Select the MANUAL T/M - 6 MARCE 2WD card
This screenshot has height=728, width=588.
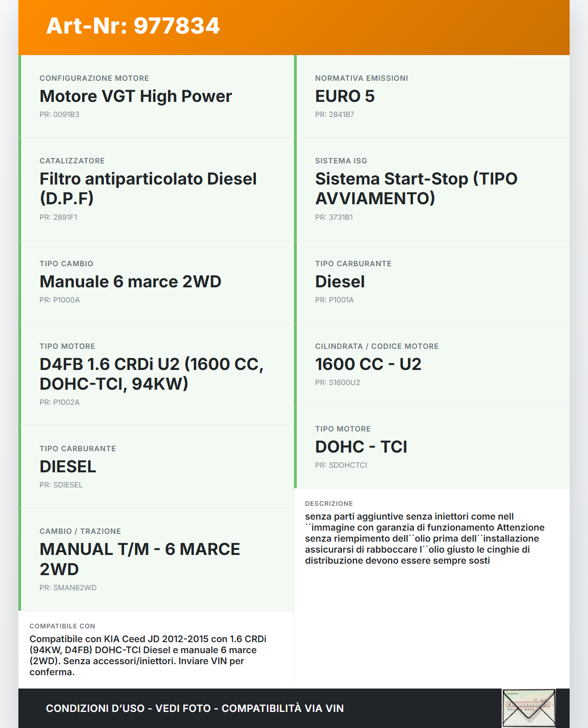[x=140, y=559]
